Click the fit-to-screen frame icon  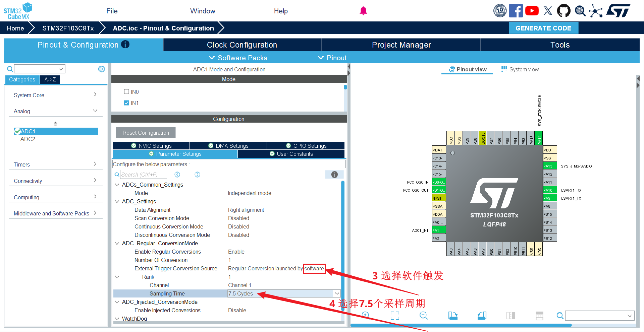point(395,315)
